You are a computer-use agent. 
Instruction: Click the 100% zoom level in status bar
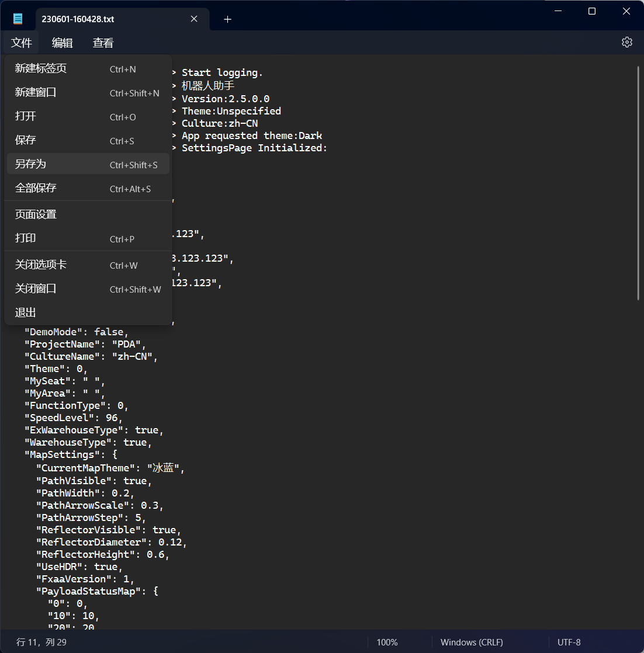pos(387,642)
